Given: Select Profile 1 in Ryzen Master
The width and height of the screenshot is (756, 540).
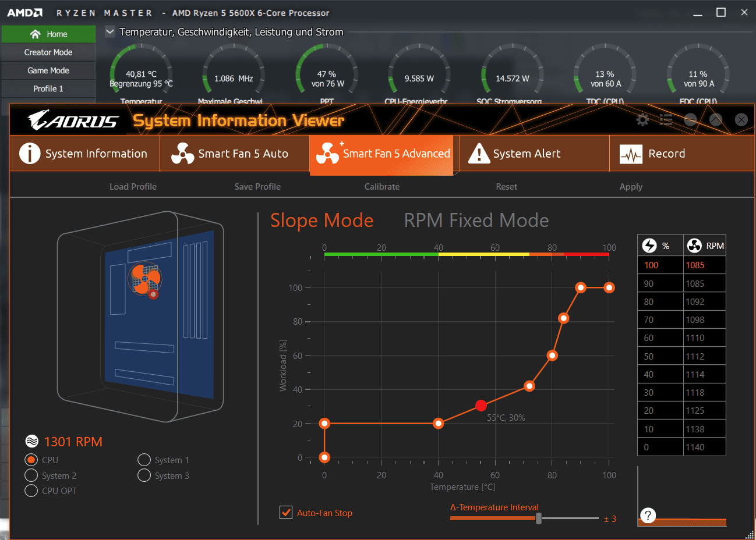Looking at the screenshot, I should pyautogui.click(x=48, y=88).
